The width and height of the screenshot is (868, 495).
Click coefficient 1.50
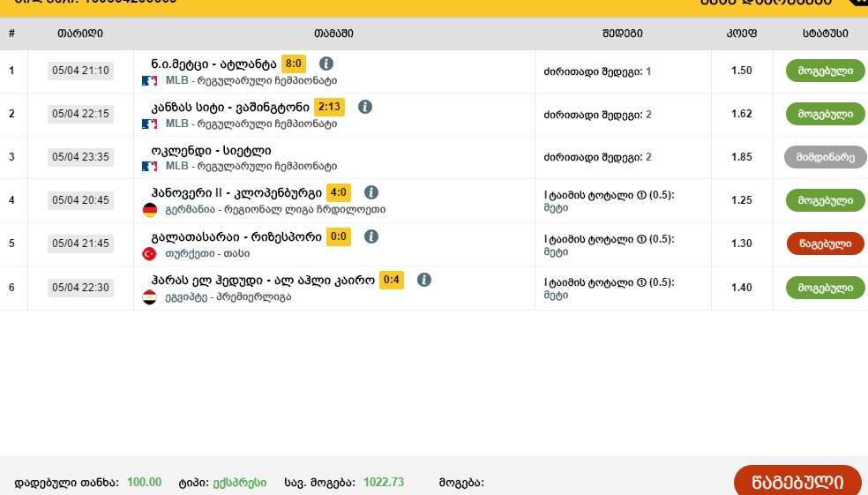point(742,71)
